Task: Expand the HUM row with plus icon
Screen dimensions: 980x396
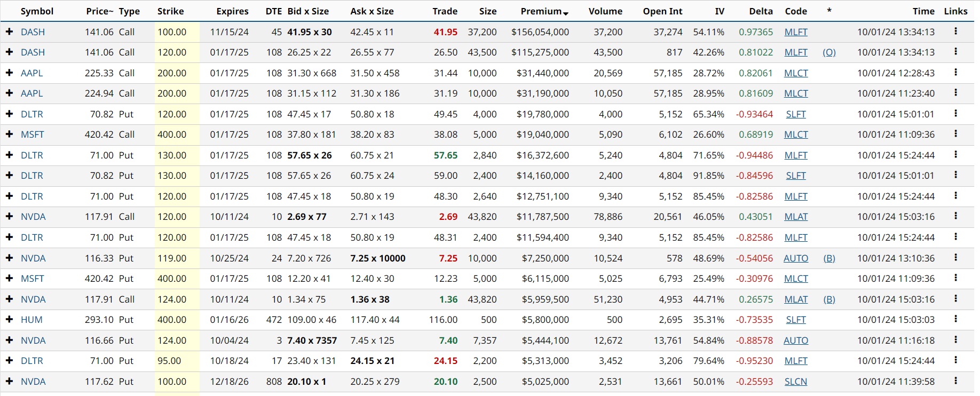Action: (x=9, y=320)
